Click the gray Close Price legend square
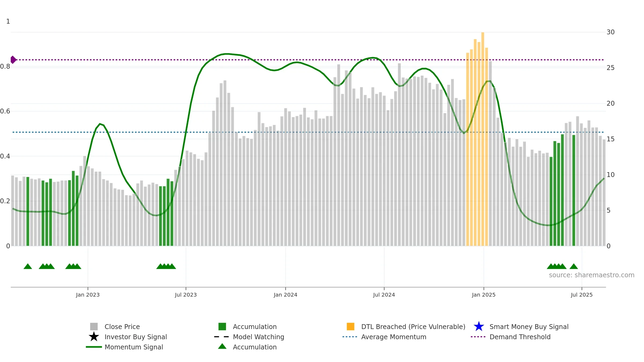 coord(94,327)
